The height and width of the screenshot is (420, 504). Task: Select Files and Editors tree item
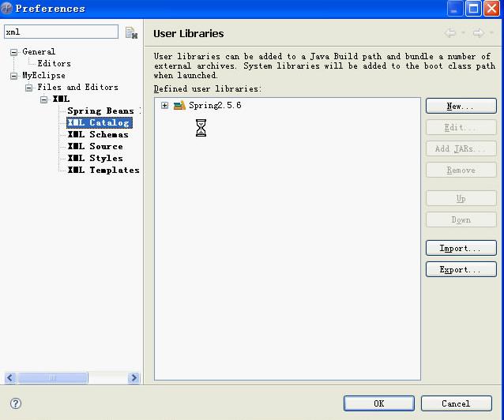(x=77, y=87)
